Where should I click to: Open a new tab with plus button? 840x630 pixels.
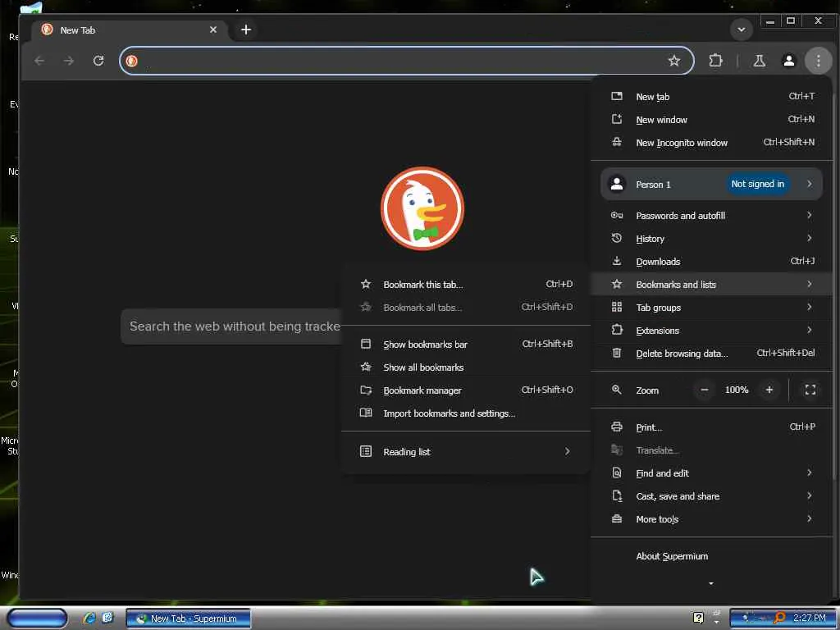click(246, 30)
